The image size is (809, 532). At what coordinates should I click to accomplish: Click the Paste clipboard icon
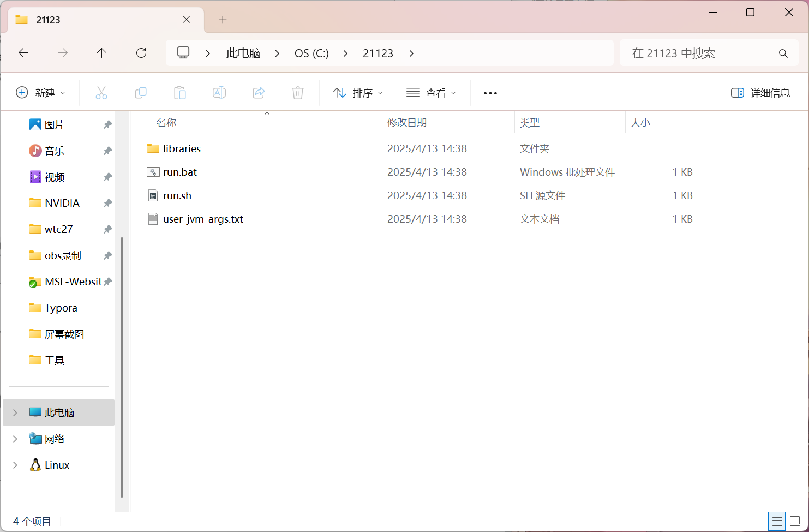180,93
